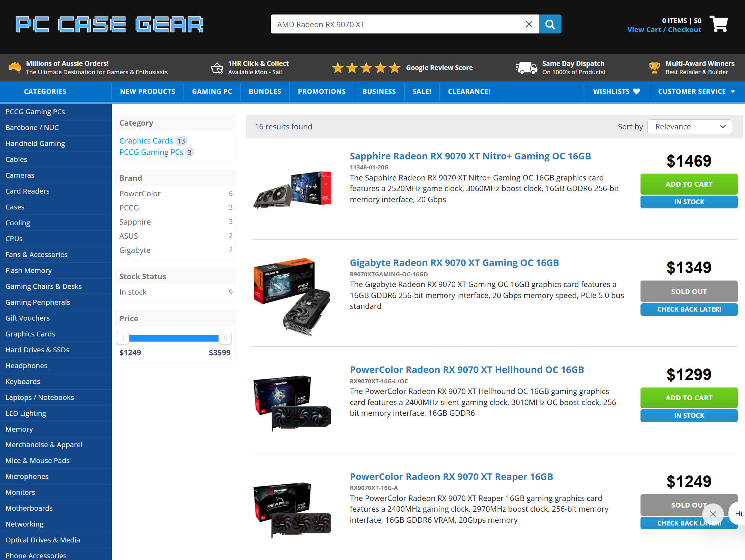Click the Multi-Award Winners trophy icon
Screen dimensions: 745x560
pos(654,68)
